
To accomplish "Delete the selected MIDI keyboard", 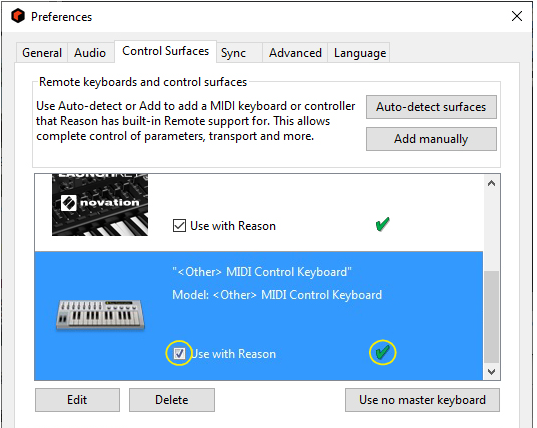I will coord(172,400).
